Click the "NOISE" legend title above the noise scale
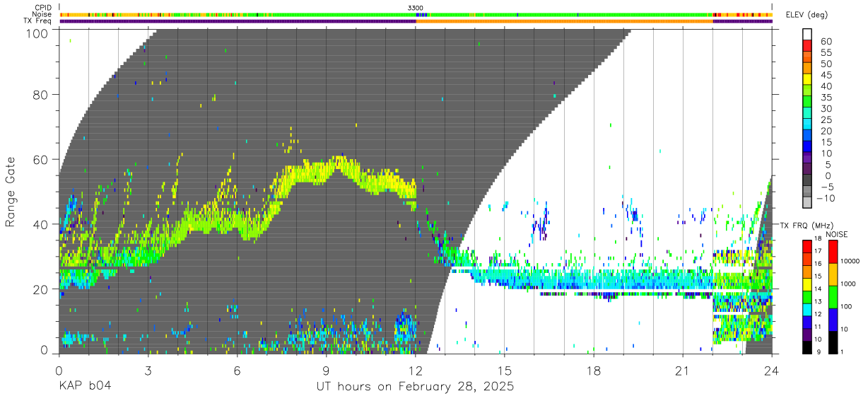 click(x=837, y=234)
